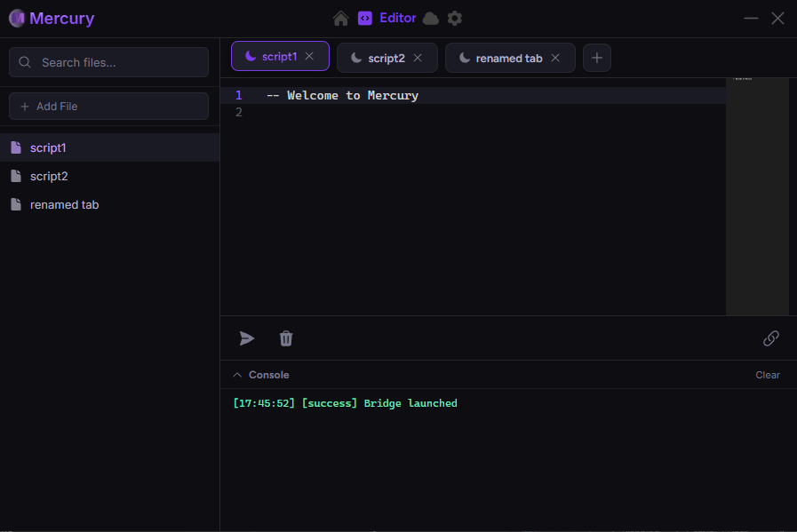Click the code minimap on the right

tap(757, 196)
